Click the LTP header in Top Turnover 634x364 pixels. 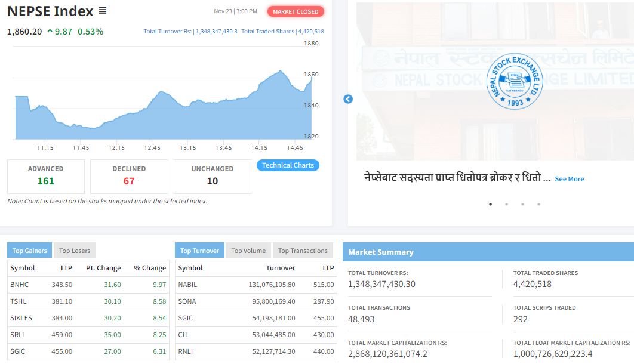pos(328,268)
